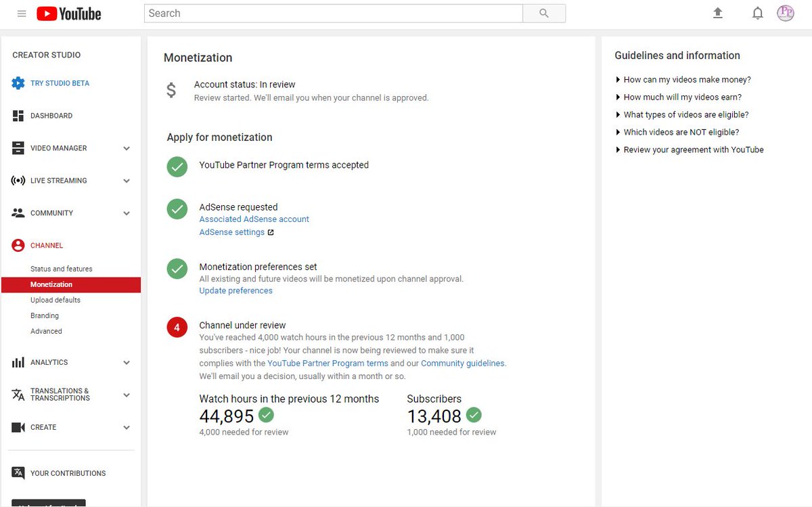Open the upload video icon

(718, 13)
